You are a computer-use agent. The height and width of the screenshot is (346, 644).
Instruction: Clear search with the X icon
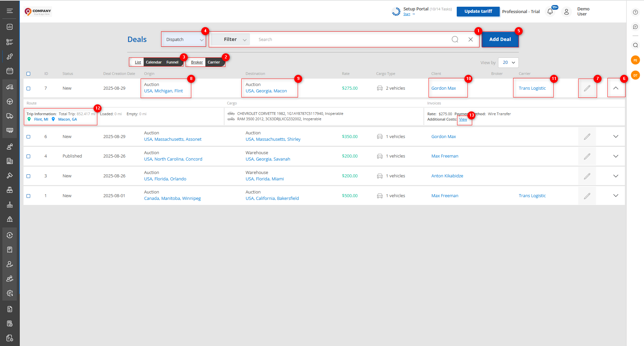pyautogui.click(x=470, y=40)
